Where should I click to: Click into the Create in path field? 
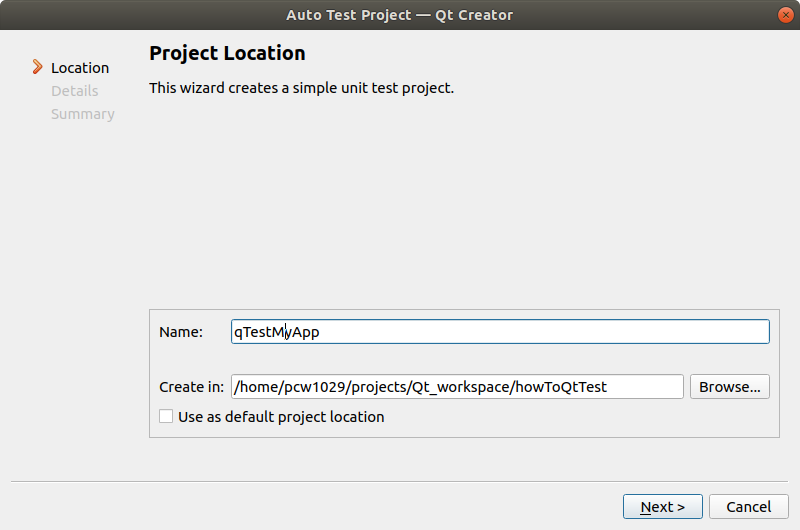pyautogui.click(x=457, y=387)
